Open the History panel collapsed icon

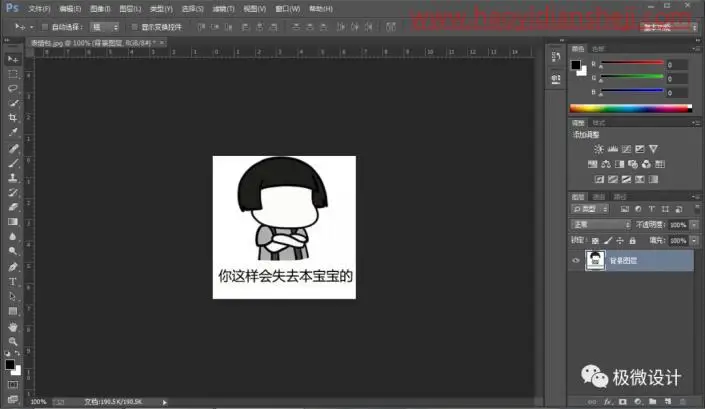click(556, 57)
